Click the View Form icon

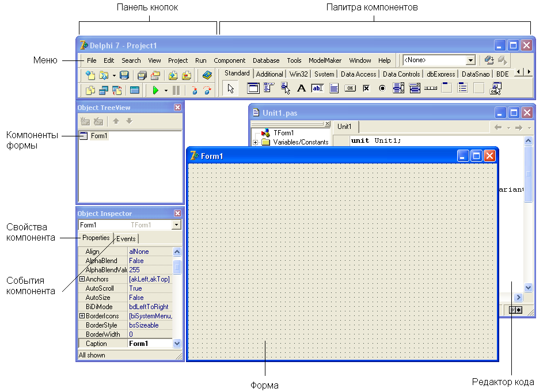point(104,90)
